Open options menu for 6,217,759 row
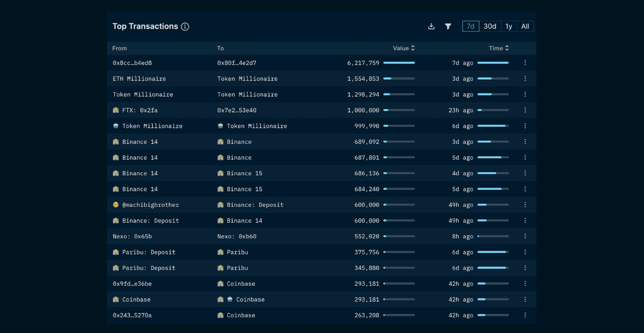Image resolution: width=644 pixels, height=333 pixels. tap(525, 63)
